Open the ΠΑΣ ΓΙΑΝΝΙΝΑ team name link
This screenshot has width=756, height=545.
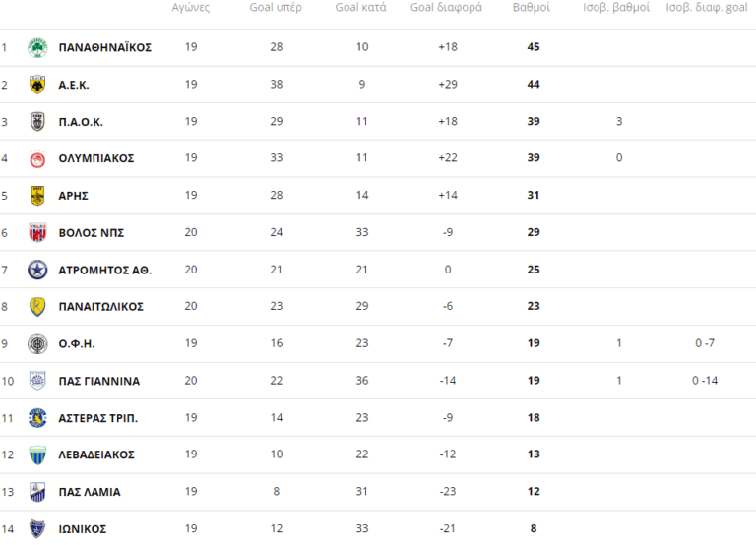(x=98, y=382)
